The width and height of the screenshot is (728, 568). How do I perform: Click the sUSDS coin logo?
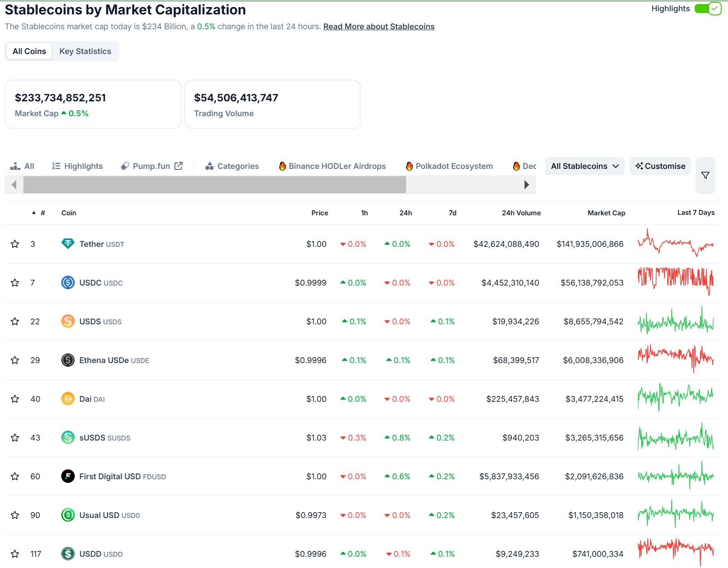tap(68, 437)
